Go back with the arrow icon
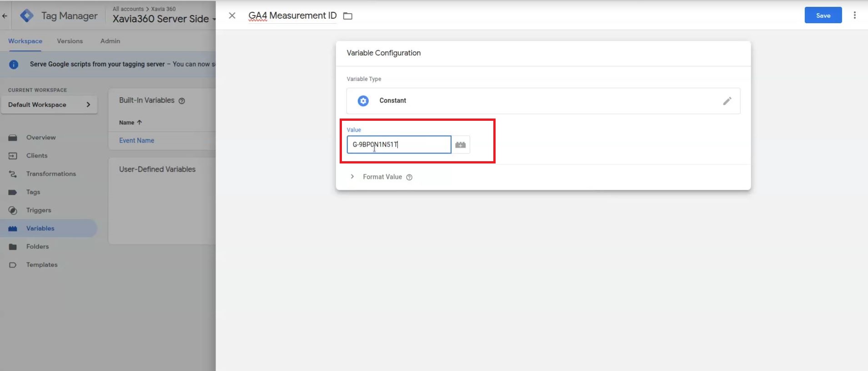 click(x=5, y=16)
